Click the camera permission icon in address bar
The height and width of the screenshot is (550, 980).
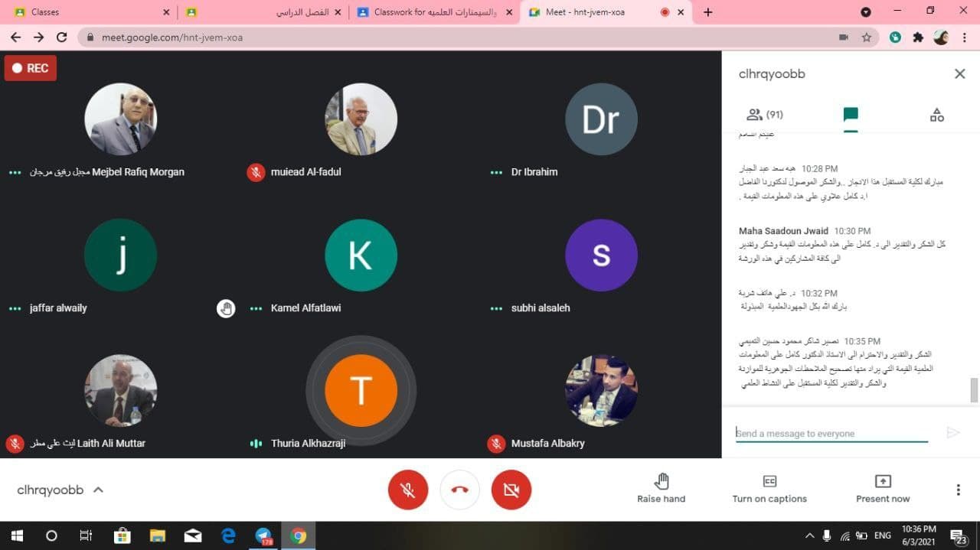[x=844, y=37]
